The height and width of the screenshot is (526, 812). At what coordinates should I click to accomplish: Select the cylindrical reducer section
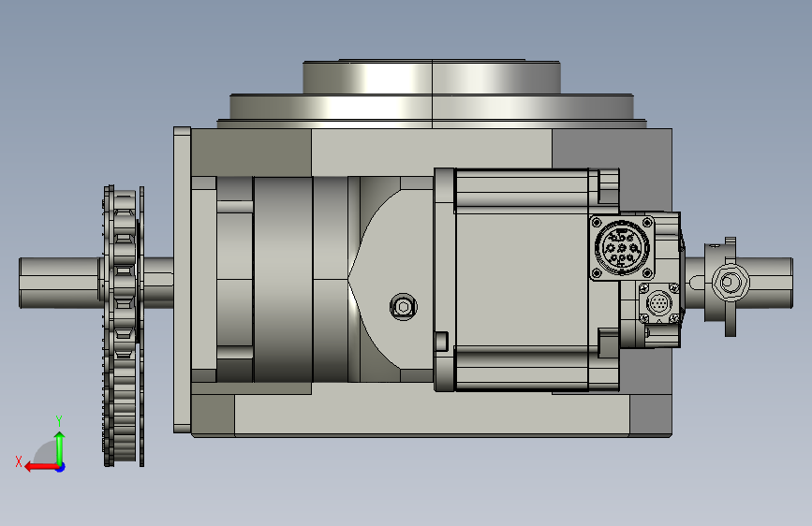(283, 280)
